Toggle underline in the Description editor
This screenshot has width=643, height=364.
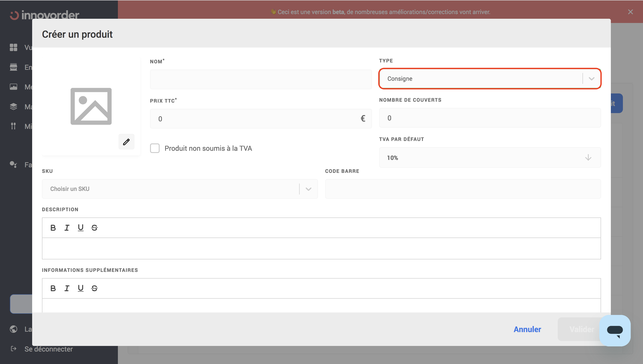tap(81, 228)
